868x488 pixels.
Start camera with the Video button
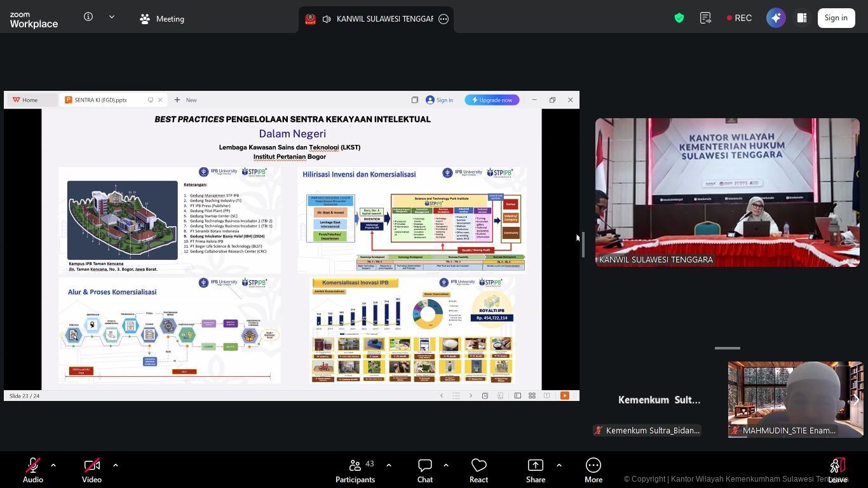pyautogui.click(x=92, y=470)
